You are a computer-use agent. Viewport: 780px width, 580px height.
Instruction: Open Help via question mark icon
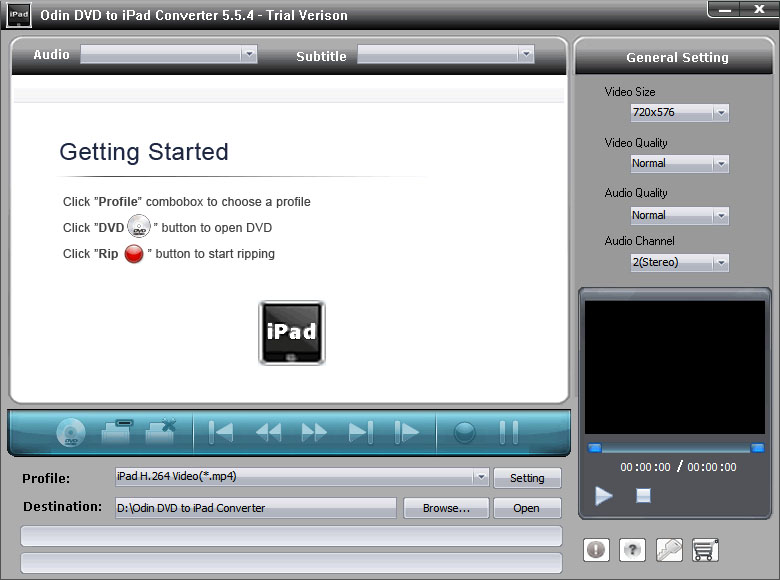(x=632, y=549)
